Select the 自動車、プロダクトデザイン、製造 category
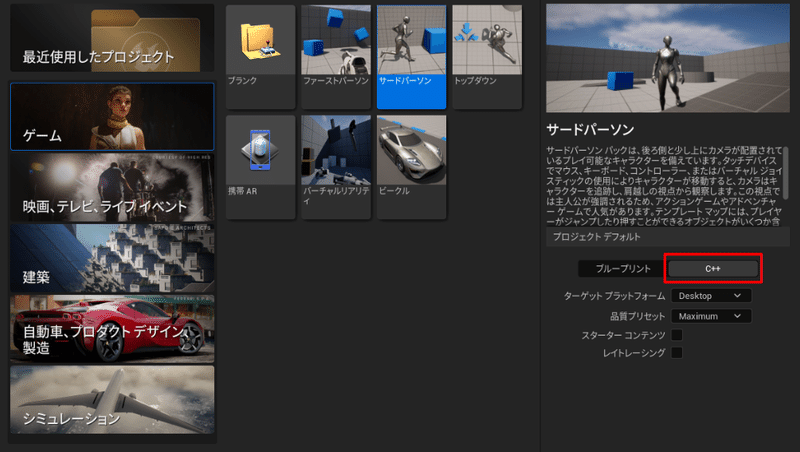Viewport: 800px width, 452px height. 112,329
